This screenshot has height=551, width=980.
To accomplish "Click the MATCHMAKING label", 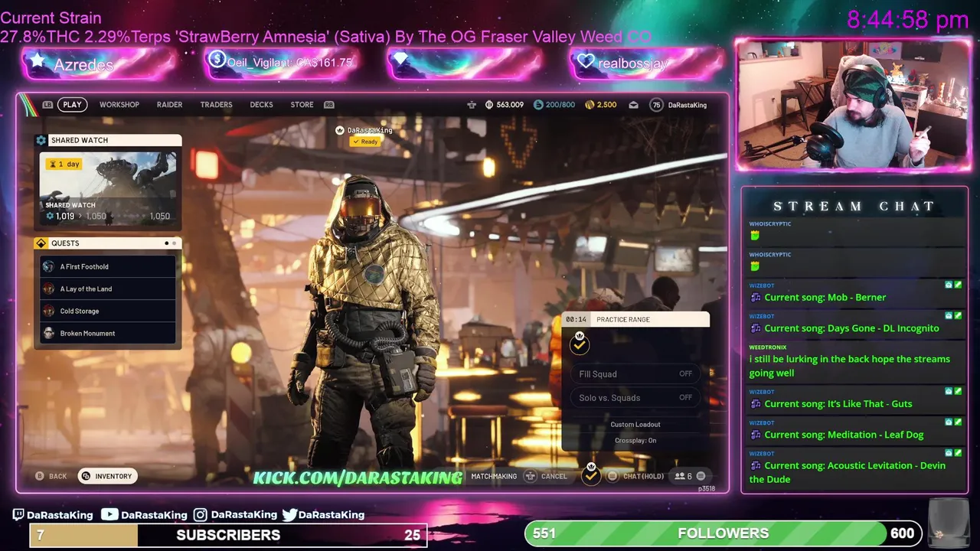I will (494, 476).
